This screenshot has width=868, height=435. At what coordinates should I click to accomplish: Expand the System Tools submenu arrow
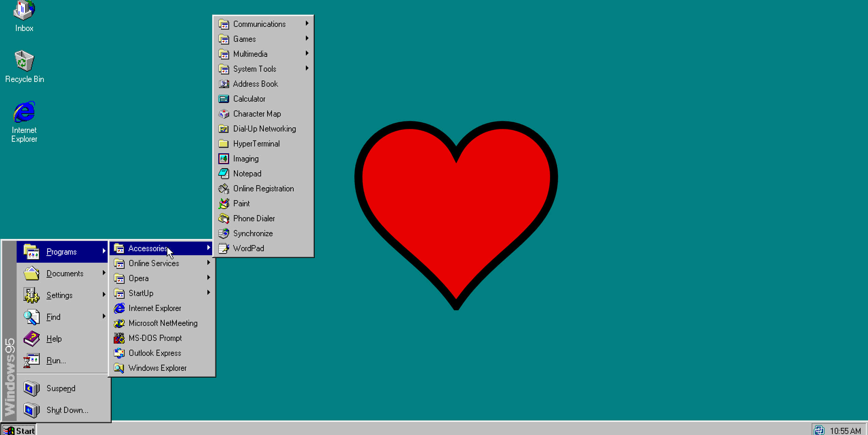coord(307,68)
